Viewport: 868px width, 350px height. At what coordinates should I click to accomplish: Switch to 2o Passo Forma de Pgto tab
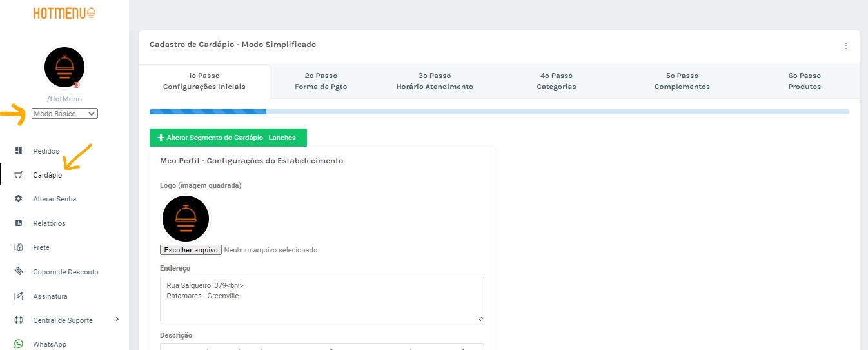321,81
